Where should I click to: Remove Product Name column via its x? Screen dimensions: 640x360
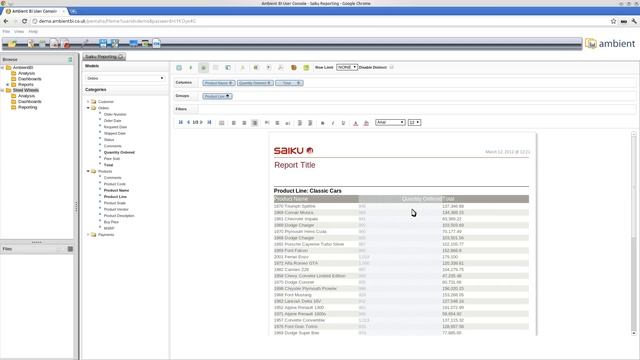[x=231, y=83]
